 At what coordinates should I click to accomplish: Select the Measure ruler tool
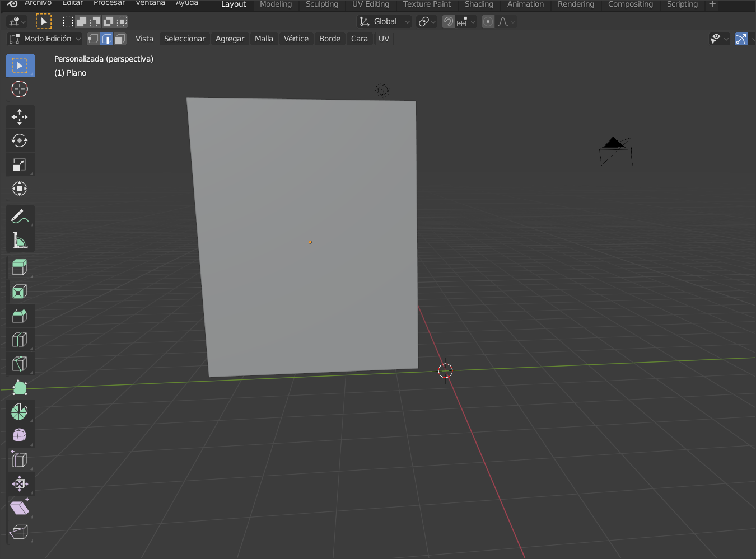click(x=20, y=241)
